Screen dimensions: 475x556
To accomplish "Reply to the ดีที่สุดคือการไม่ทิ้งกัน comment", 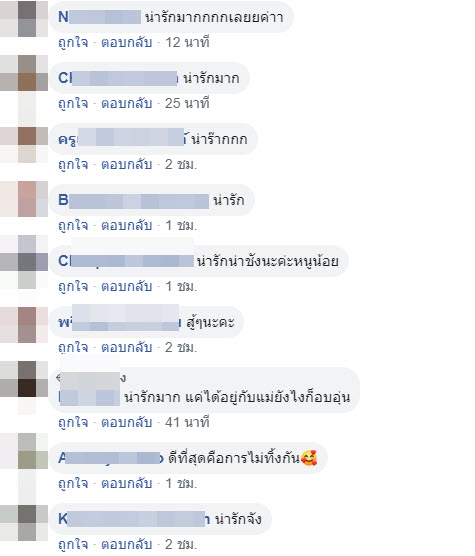I will (127, 484).
